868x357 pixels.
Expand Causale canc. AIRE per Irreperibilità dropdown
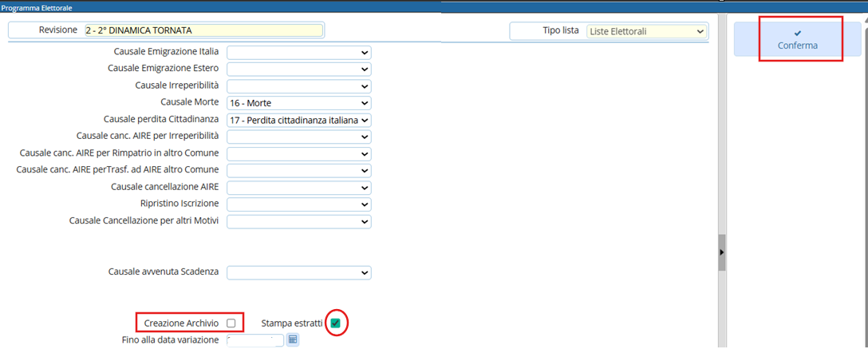coord(299,137)
